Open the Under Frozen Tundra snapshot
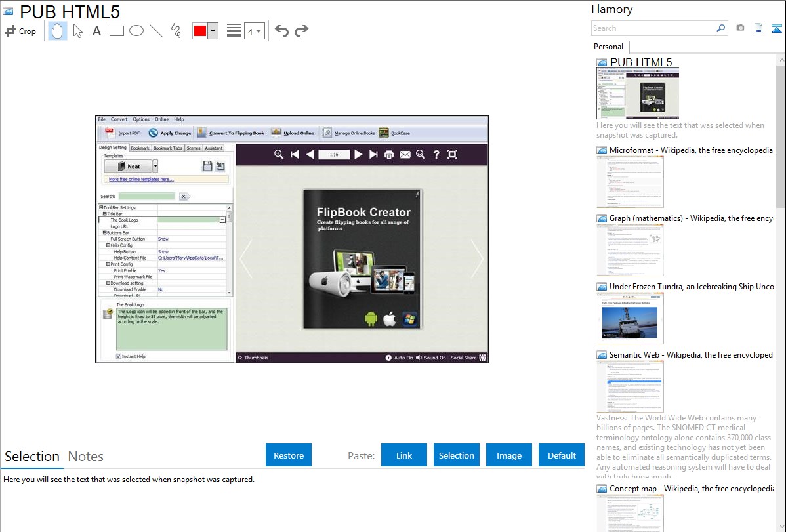 tap(692, 286)
